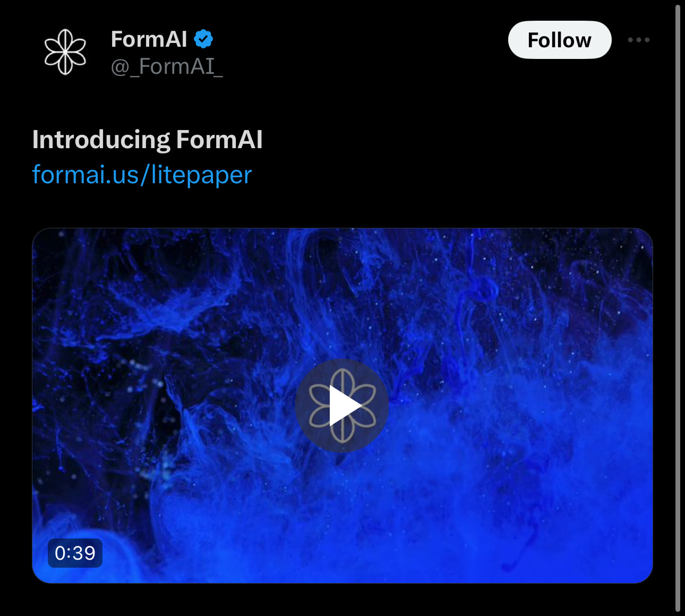The width and height of the screenshot is (685, 616).
Task: Click the checkmark badge next to FormAI
Action: point(203,39)
